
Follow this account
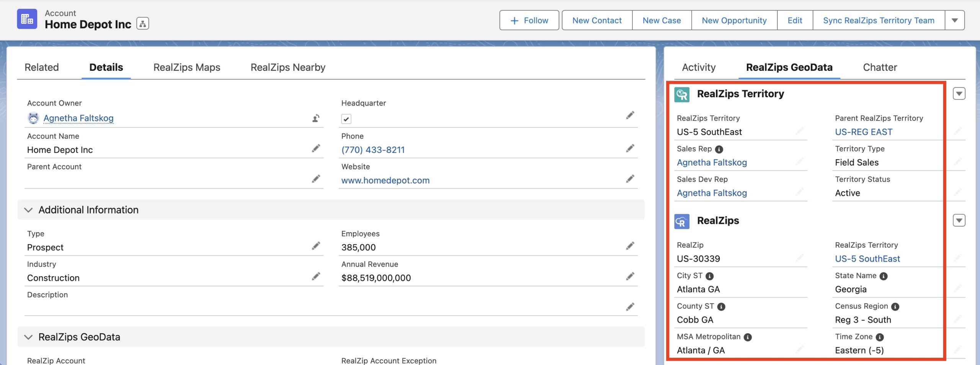[529, 20]
